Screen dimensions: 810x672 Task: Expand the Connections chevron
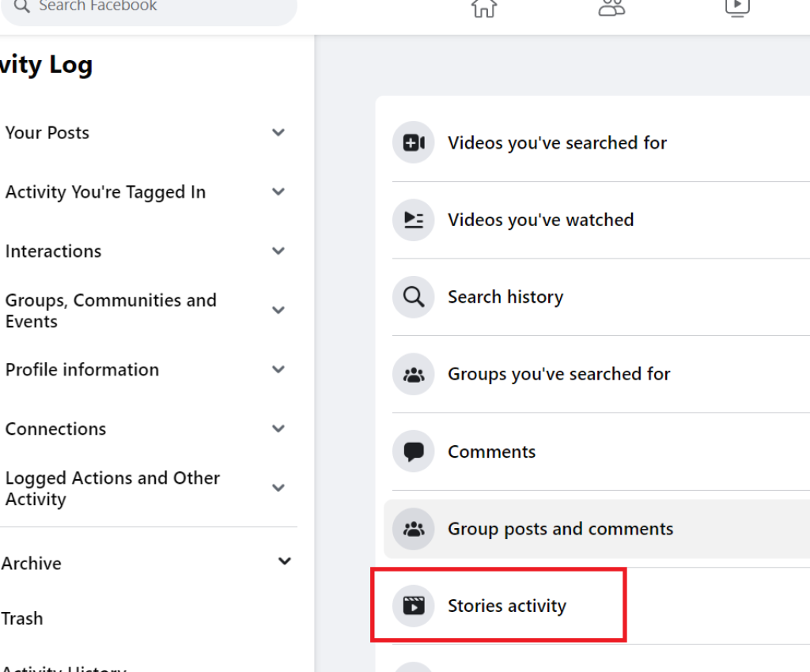[x=278, y=428]
